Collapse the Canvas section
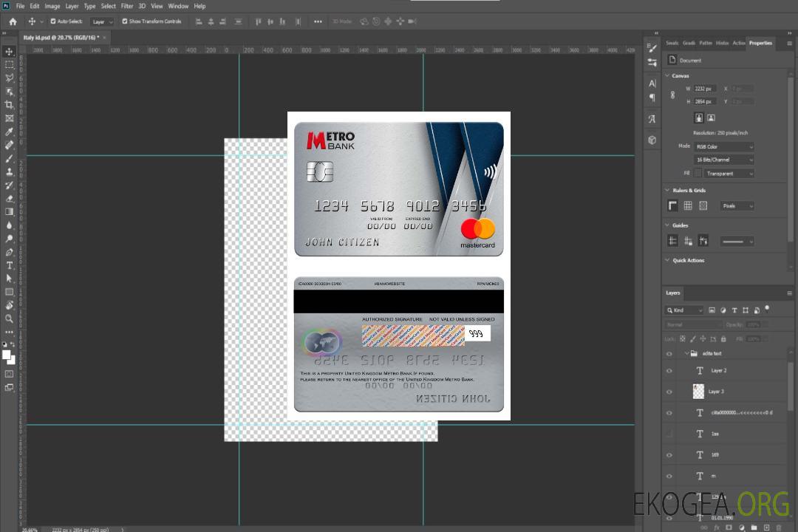 click(667, 75)
